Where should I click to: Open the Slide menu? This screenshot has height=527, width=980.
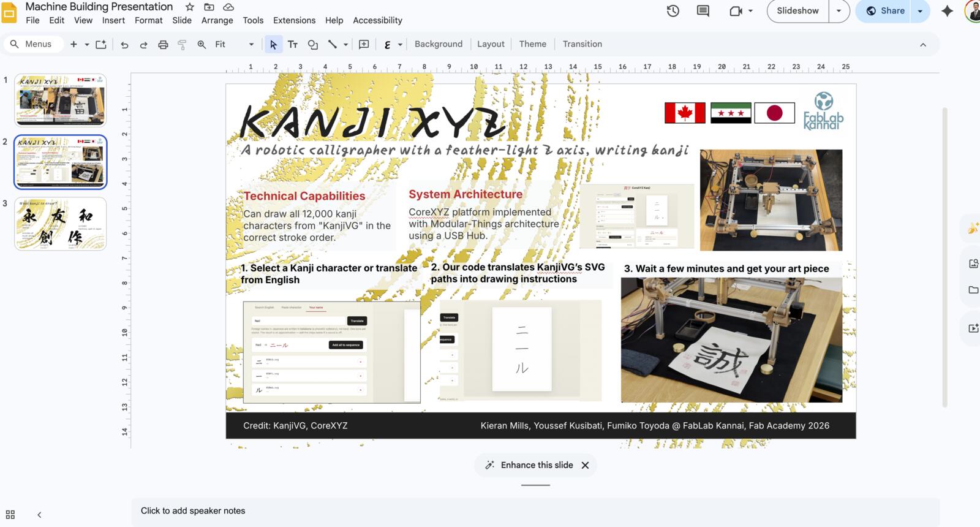(182, 20)
